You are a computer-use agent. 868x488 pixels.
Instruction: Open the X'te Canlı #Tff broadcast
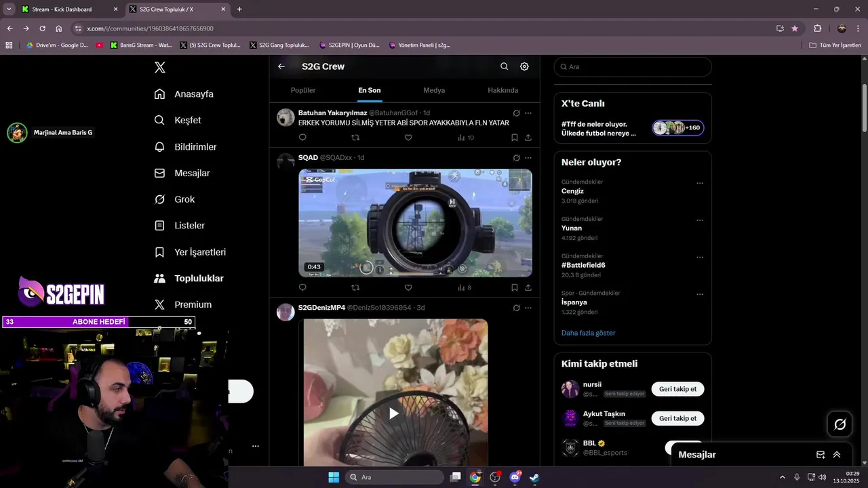tap(633, 128)
